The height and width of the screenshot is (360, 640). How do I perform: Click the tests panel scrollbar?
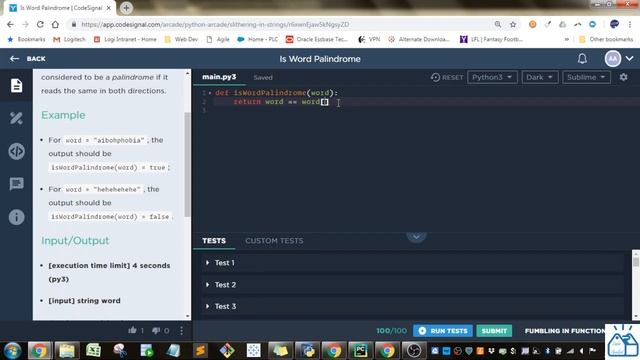[636, 262]
